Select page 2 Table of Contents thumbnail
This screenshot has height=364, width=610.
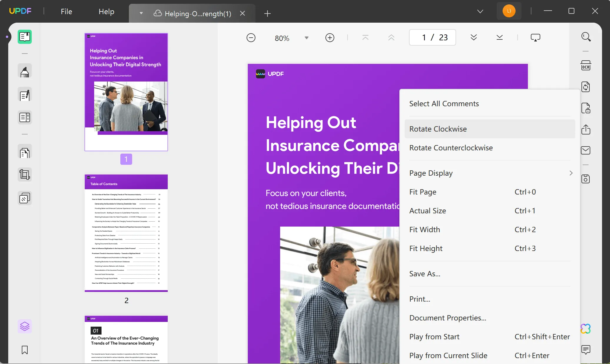click(126, 233)
